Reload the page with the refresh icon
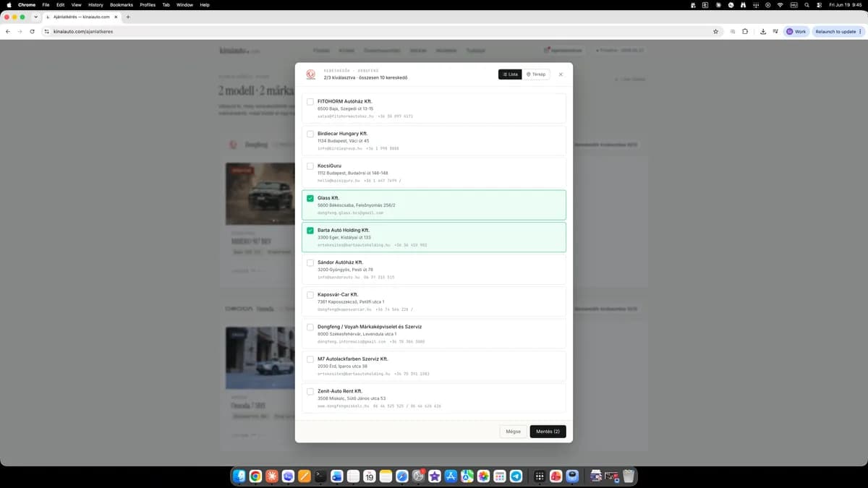868x488 pixels. (32, 32)
